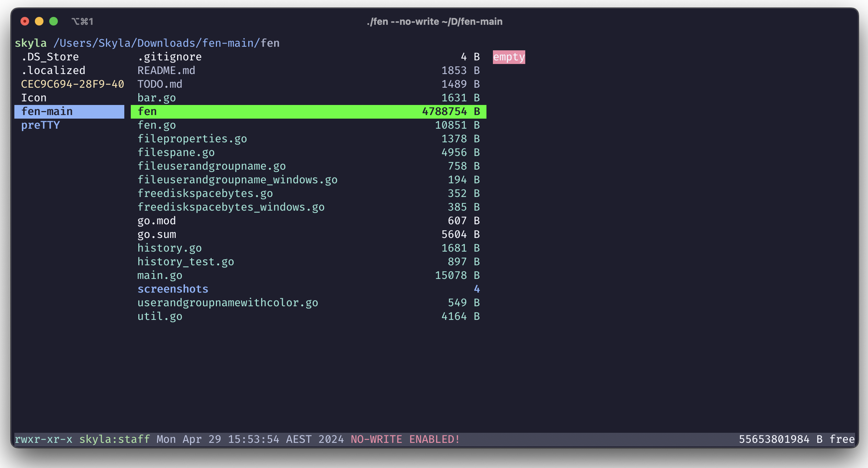
Task: Click the 5604 B size of go.sum
Action: 461,234
